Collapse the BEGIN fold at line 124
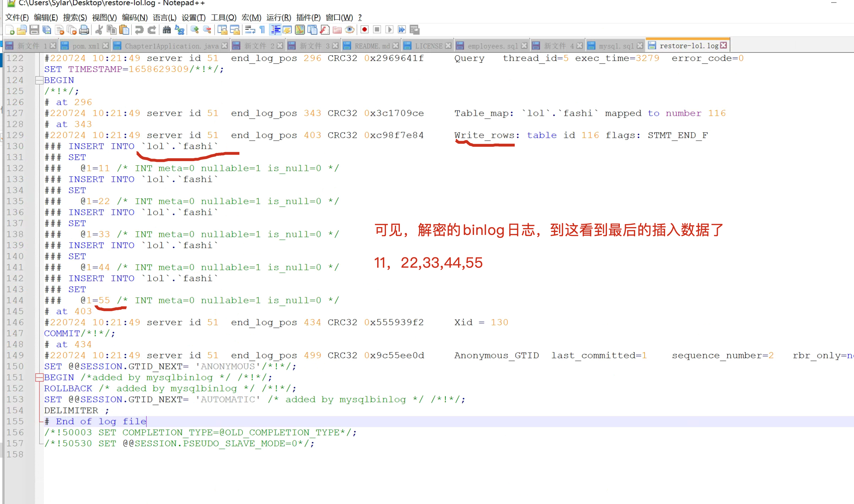The width and height of the screenshot is (854, 504). tap(40, 80)
